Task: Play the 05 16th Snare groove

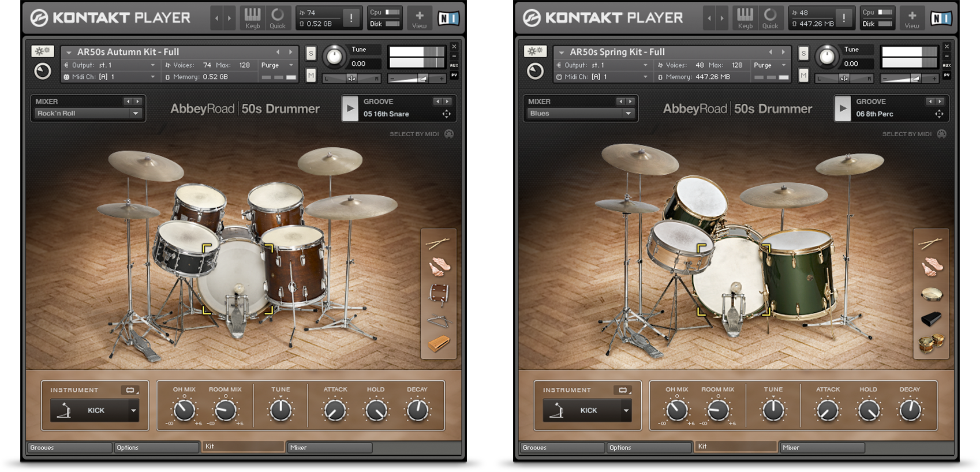Action: (350, 108)
